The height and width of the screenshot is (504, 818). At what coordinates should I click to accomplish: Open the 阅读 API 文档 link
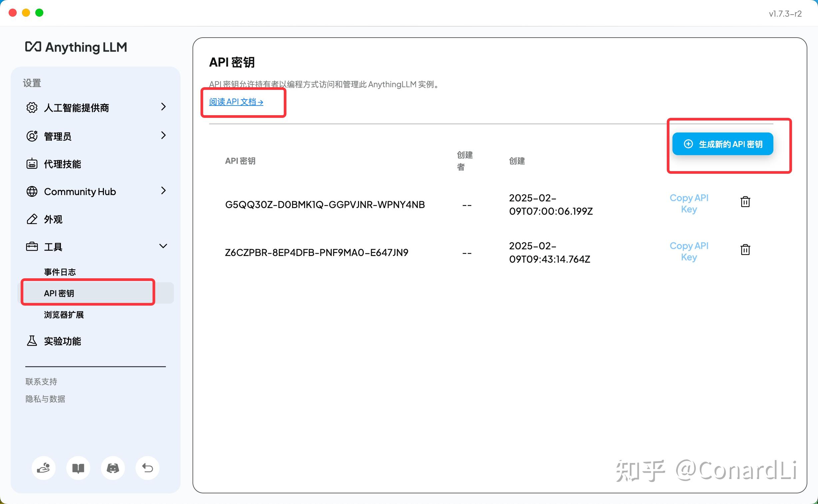pyautogui.click(x=236, y=102)
